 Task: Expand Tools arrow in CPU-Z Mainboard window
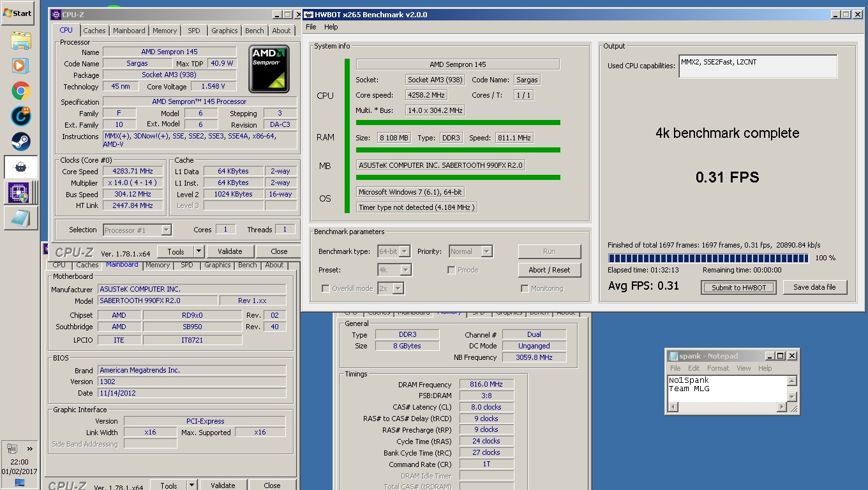192,486
